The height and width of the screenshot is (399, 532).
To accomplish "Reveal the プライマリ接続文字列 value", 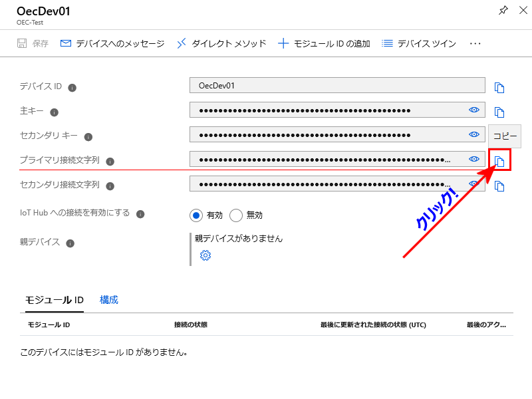I will point(474,159).
